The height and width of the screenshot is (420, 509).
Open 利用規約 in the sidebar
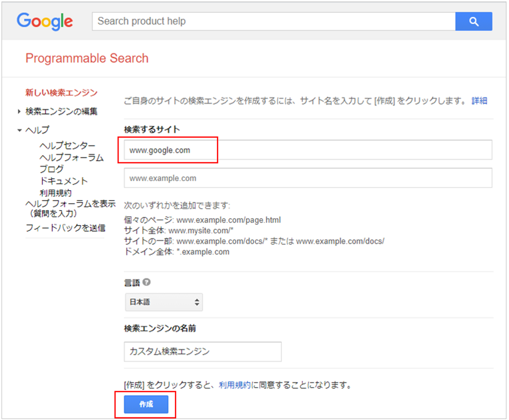[x=55, y=193]
